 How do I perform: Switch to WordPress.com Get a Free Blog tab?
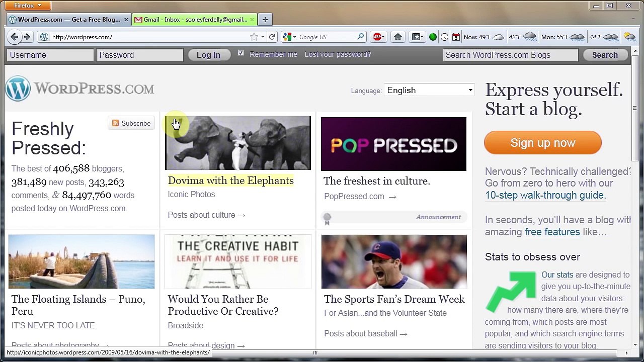tap(69, 20)
